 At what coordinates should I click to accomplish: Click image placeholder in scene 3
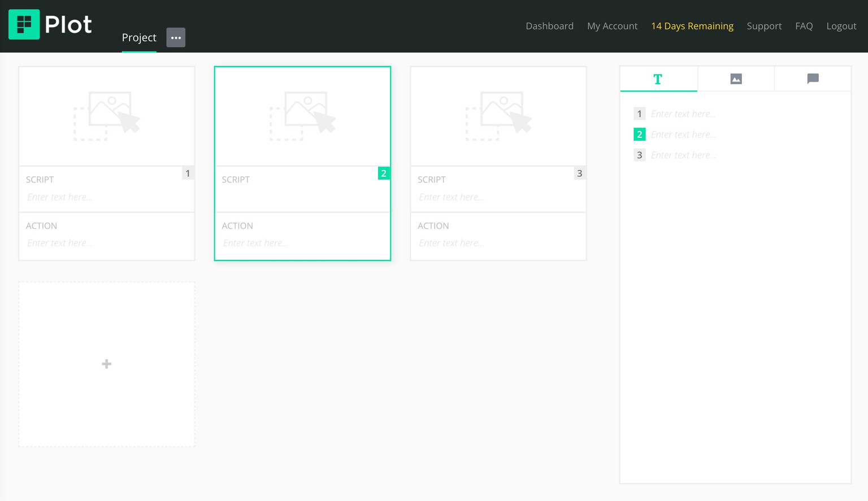coord(498,116)
